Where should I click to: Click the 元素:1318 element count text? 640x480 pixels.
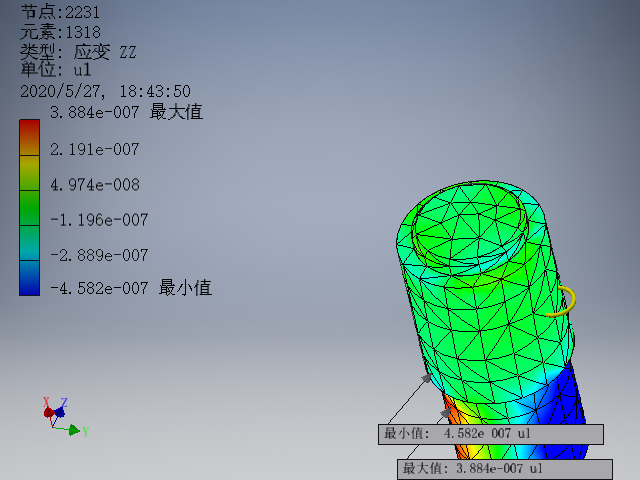[60, 32]
